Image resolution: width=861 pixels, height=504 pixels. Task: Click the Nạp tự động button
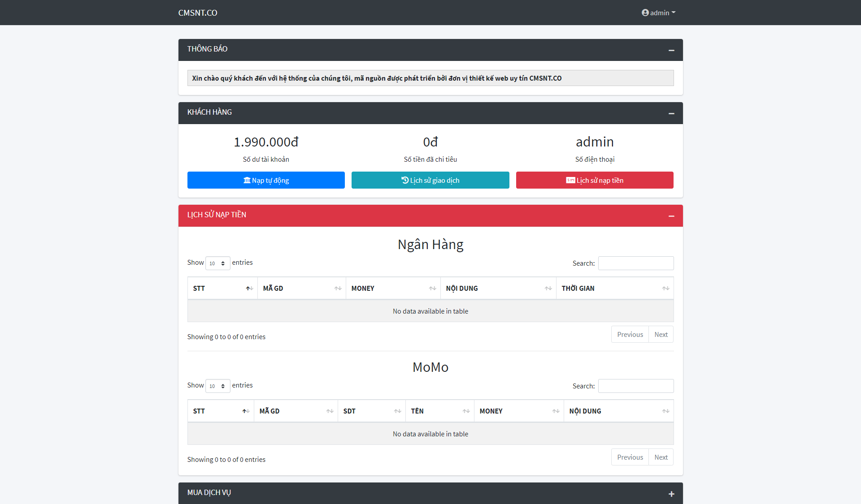pos(266,180)
